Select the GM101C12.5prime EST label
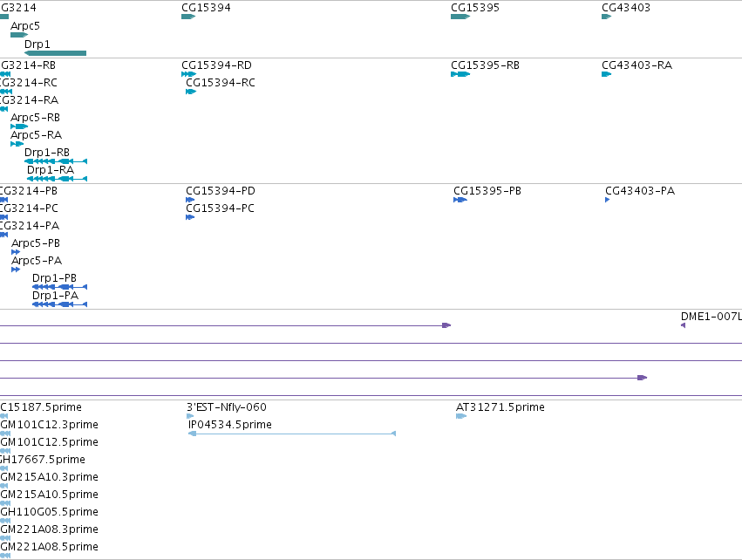The width and height of the screenshot is (742, 560). coord(49,442)
